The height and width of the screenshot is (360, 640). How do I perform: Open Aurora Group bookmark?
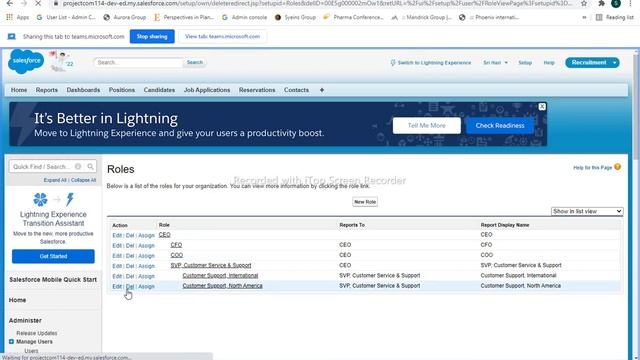click(x=125, y=18)
